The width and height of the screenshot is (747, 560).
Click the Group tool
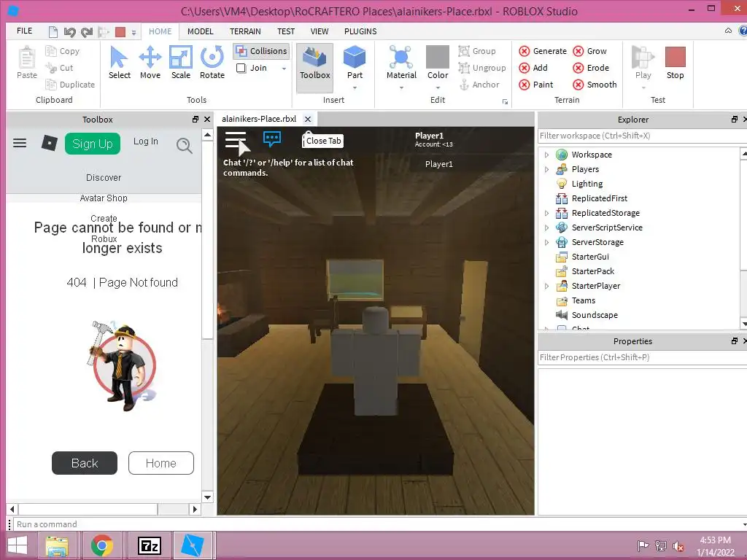[477, 51]
